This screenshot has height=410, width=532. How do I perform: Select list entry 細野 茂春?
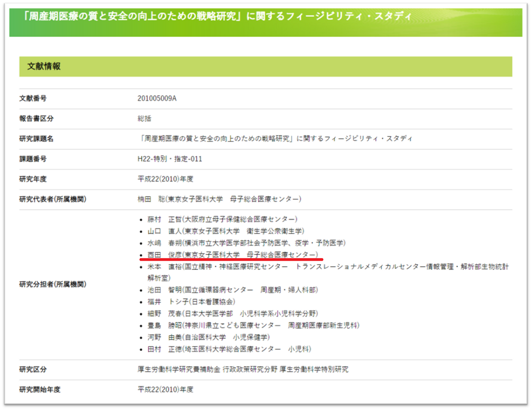click(x=233, y=314)
